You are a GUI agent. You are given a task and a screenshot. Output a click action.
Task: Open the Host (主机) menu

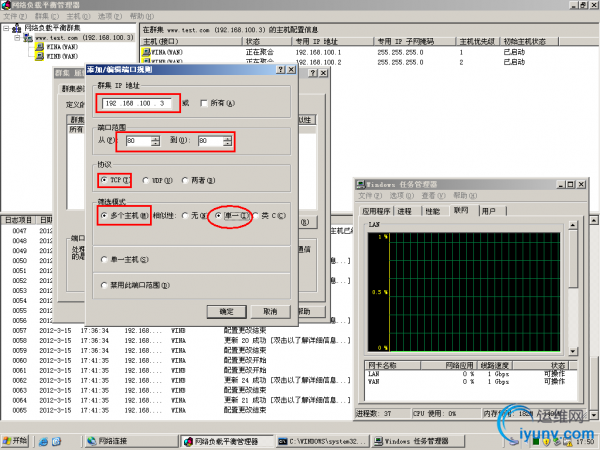pyautogui.click(x=78, y=16)
